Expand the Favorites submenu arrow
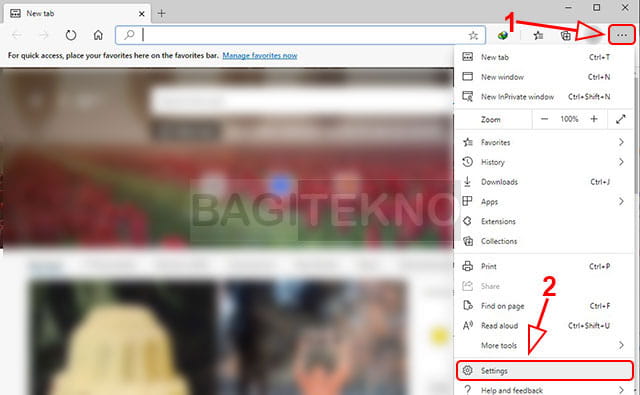The image size is (640, 395). pyautogui.click(x=621, y=142)
